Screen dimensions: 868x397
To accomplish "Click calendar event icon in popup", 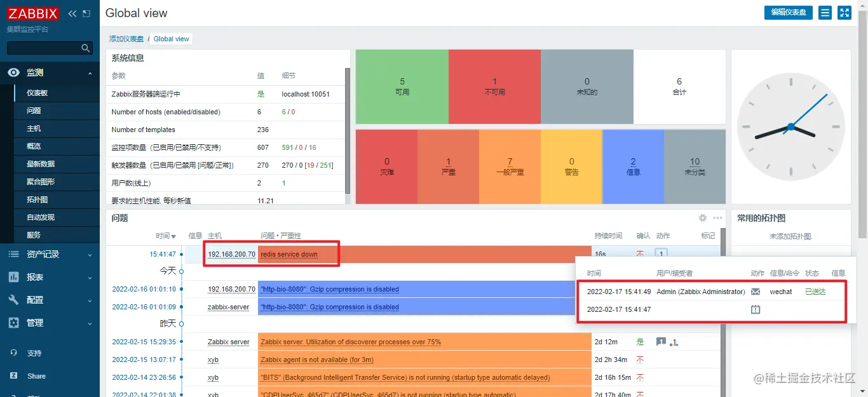I will point(755,309).
